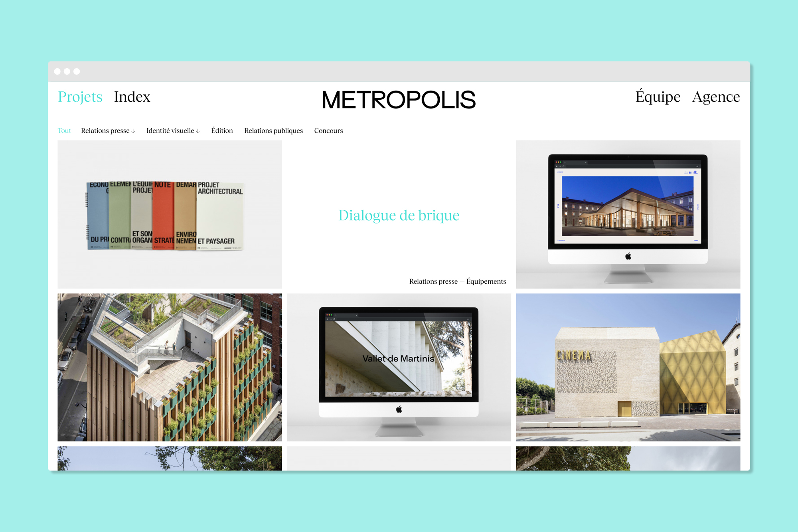Viewport: 798px width, 532px height.
Task: Open the Équipe page
Action: 658,97
